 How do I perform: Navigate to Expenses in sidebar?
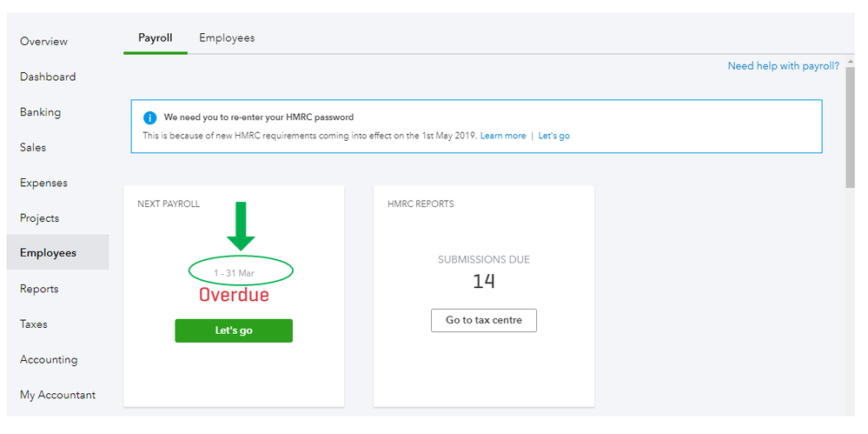(x=43, y=184)
